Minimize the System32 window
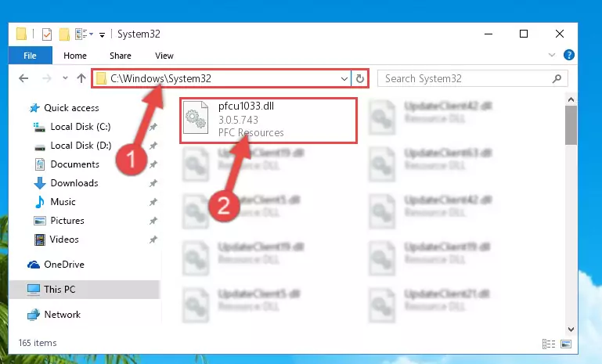602x364 pixels. [x=488, y=34]
